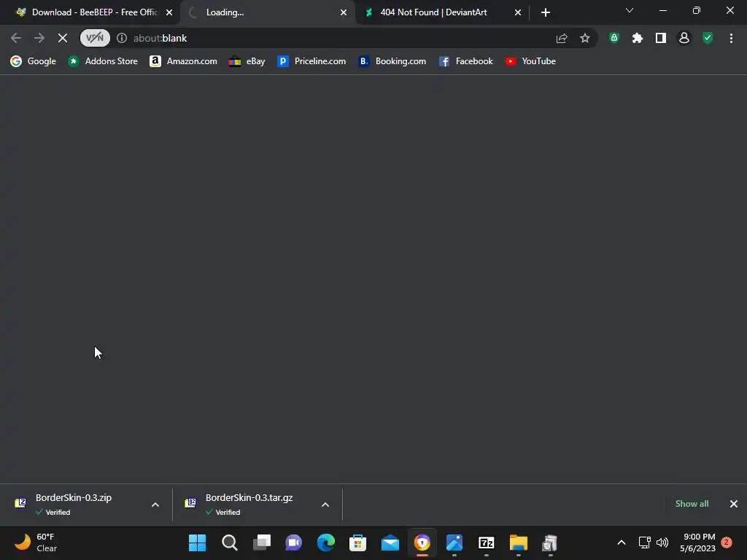Viewport: 747px width, 560px height.
Task: Close the downloads bar
Action: tap(734, 504)
